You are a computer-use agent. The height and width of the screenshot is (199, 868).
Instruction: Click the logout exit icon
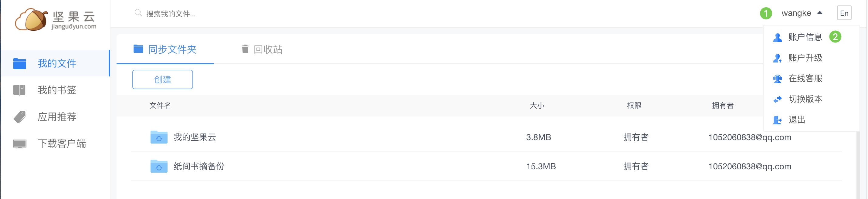coord(777,120)
